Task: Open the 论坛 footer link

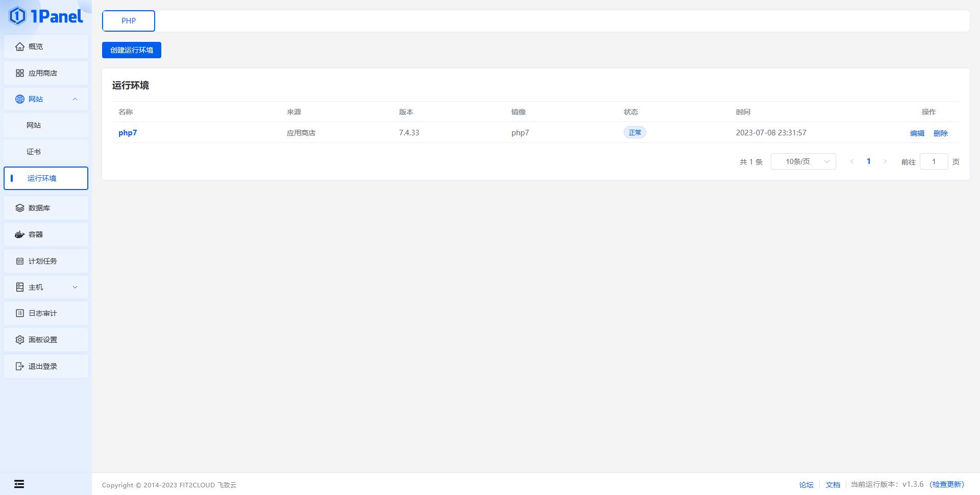Action: (806, 485)
